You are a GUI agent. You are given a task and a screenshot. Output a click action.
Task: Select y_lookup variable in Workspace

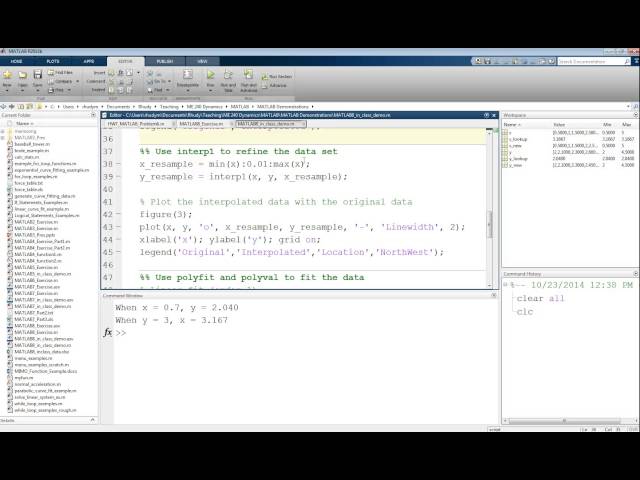[x=518, y=159]
